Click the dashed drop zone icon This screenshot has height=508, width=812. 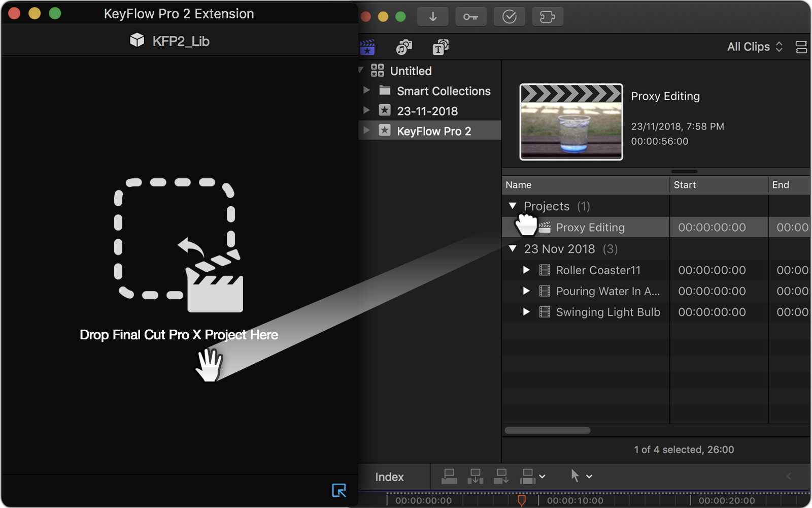[x=179, y=245]
